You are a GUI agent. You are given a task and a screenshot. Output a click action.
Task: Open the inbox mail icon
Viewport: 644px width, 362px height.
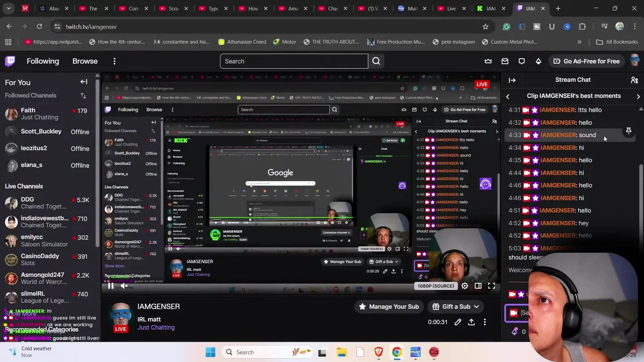(x=505, y=61)
